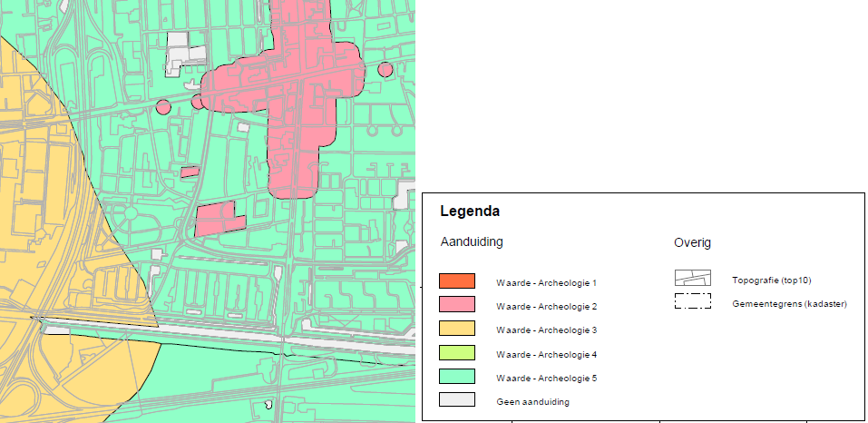The height and width of the screenshot is (423, 868).
Task: Click the Geen aanduiding grey swatch
Action: tap(457, 399)
